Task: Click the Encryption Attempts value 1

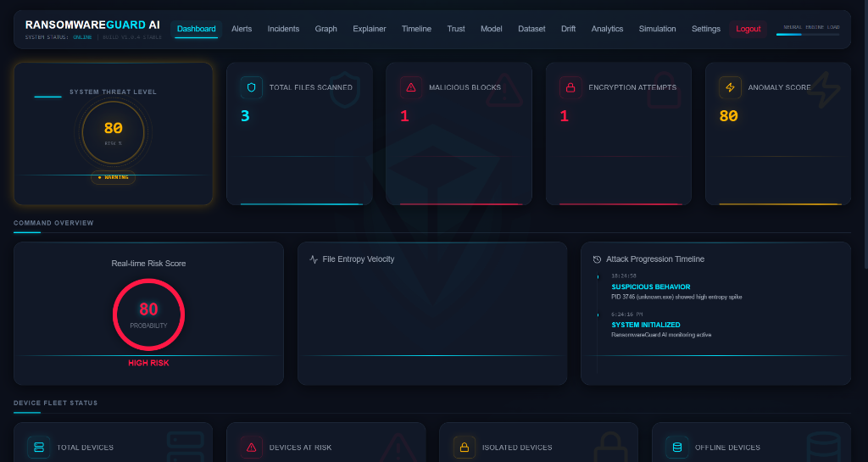Action: [564, 116]
